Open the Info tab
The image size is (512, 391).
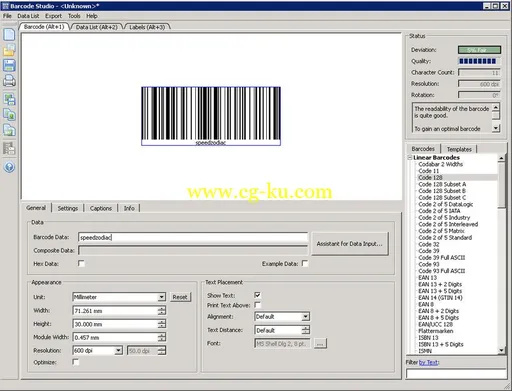click(129, 208)
